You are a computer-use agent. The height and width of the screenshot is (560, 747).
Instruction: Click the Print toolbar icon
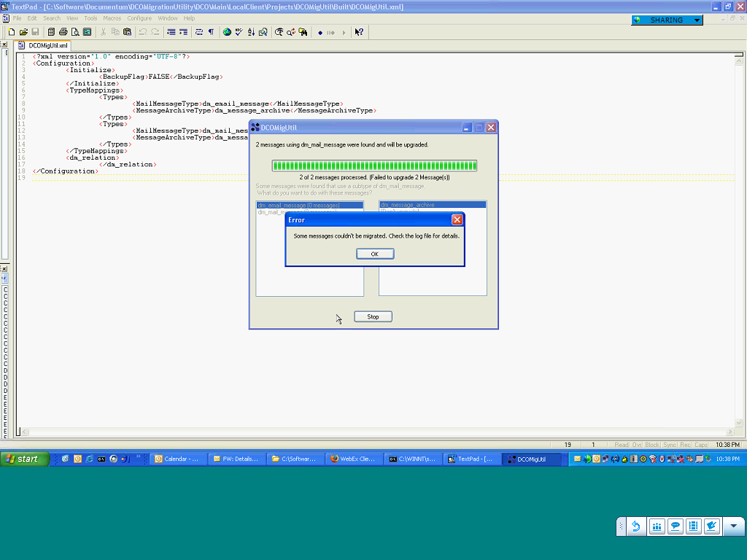click(63, 32)
